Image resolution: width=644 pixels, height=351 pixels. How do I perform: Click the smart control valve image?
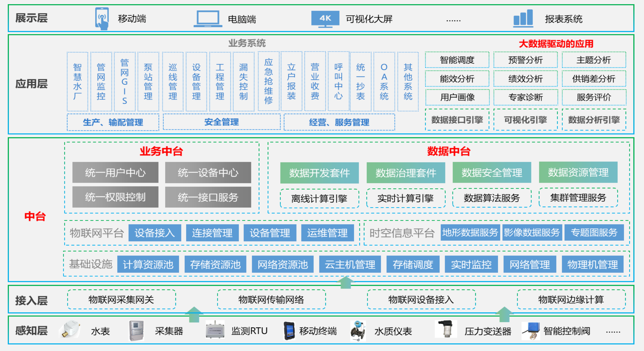click(x=531, y=331)
